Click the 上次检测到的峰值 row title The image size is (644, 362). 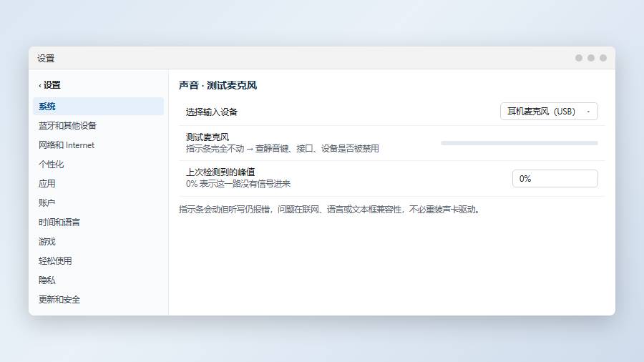pyautogui.click(x=220, y=172)
